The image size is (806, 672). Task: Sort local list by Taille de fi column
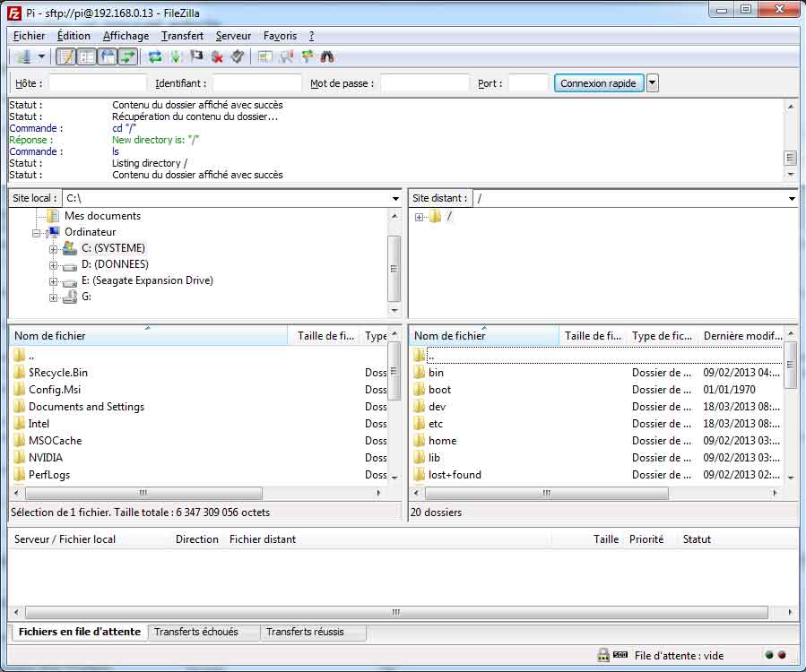(325, 335)
